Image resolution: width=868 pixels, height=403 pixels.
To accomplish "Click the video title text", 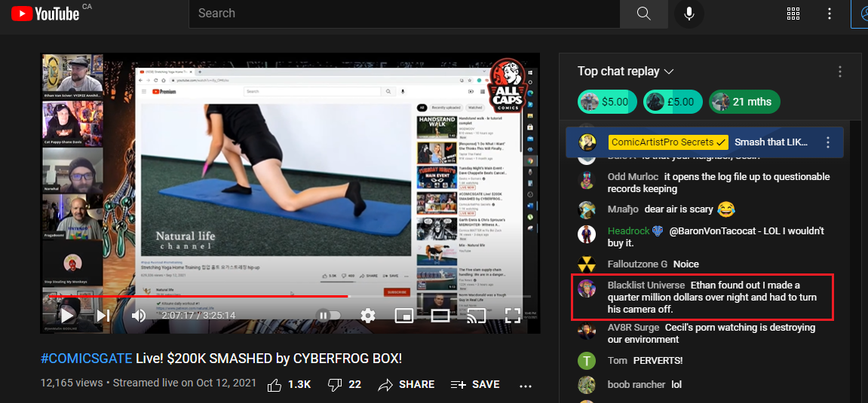I will (222, 359).
